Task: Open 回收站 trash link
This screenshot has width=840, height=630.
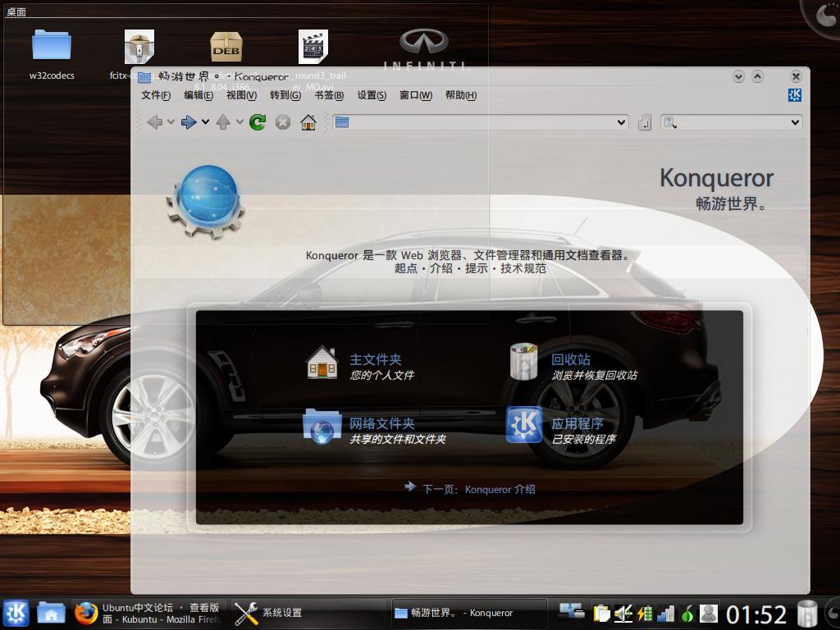Action: pos(571,359)
